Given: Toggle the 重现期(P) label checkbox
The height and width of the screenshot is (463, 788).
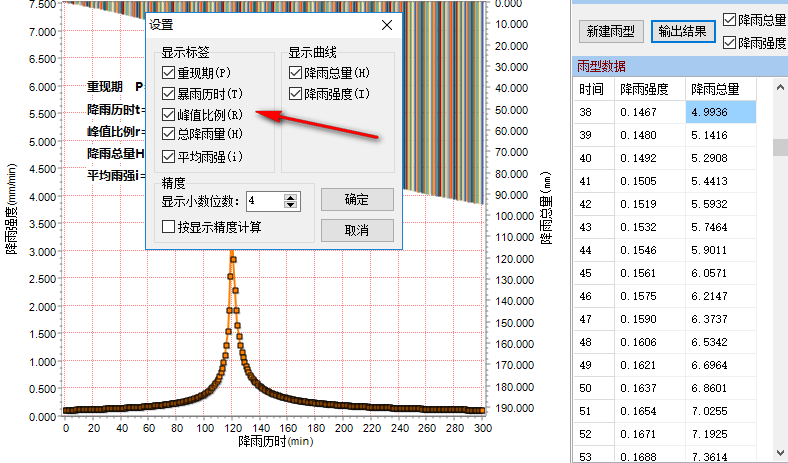Looking at the screenshot, I should point(169,73).
